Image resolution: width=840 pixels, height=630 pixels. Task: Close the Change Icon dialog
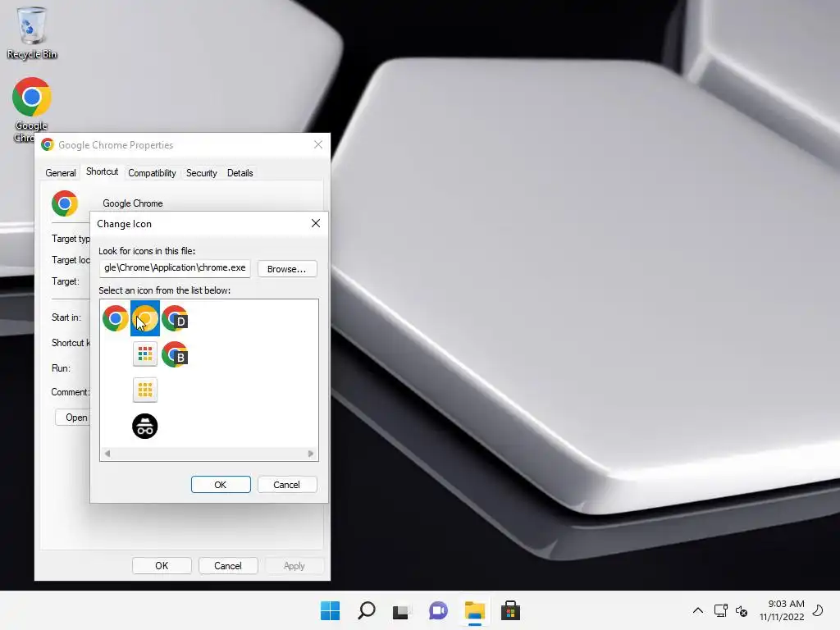pyautogui.click(x=316, y=223)
